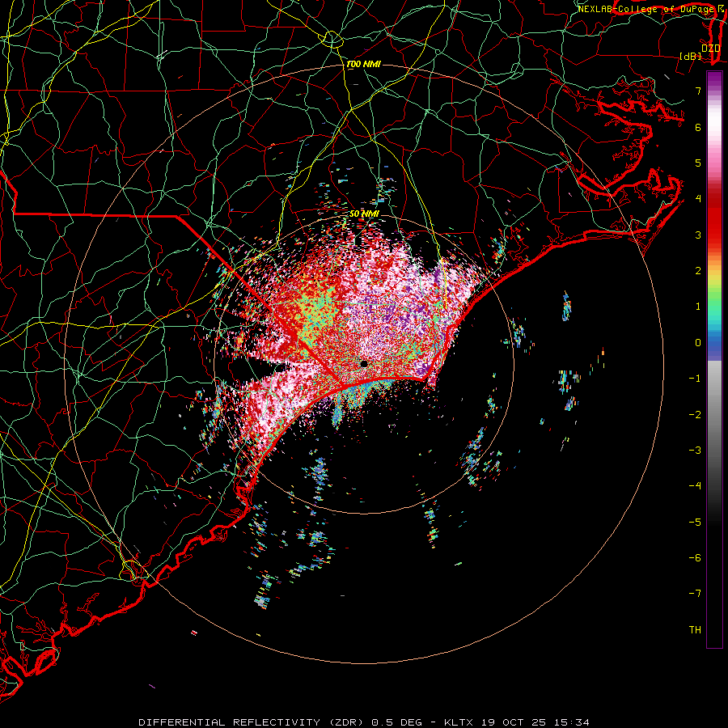This screenshot has width=728, height=728.
Task: Click the NEXLAB-College of DuPage label
Action: click(646, 9)
